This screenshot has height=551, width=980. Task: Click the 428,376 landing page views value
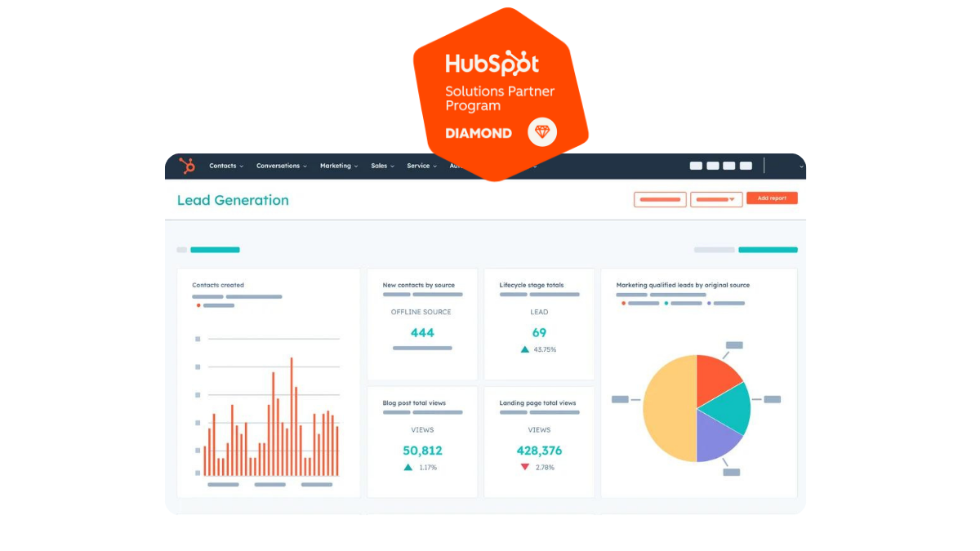(539, 451)
